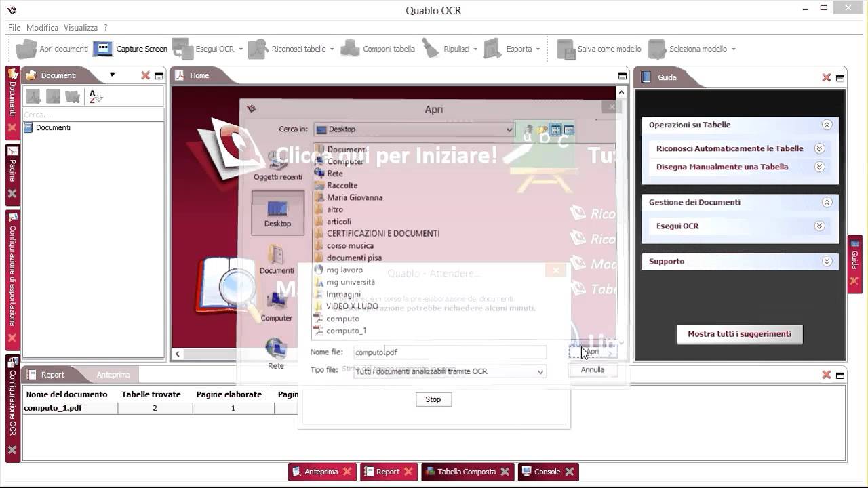Select the Documenti tree root item
Image resolution: width=868 pixels, height=488 pixels.
(x=53, y=127)
